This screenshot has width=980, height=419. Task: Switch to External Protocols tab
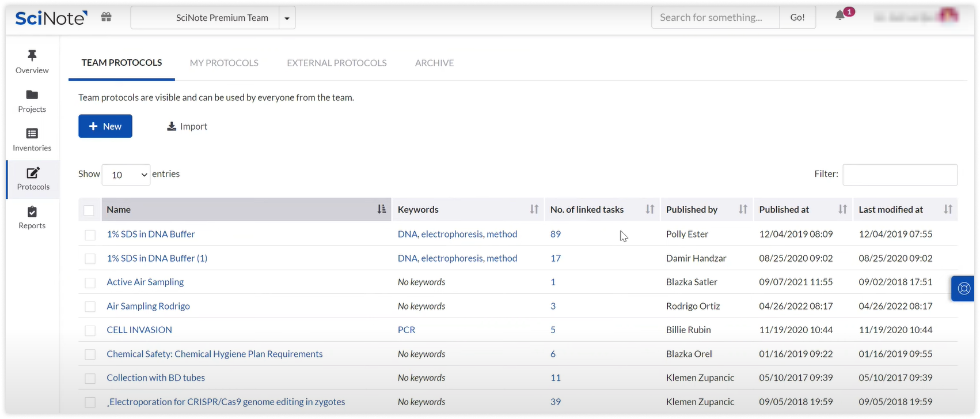point(337,63)
